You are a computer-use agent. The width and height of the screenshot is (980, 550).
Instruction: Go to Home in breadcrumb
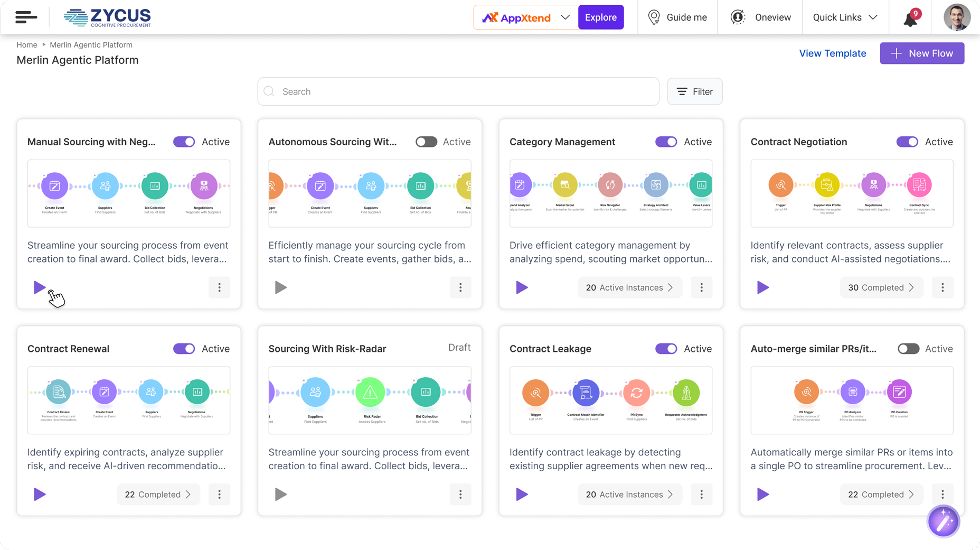point(26,45)
